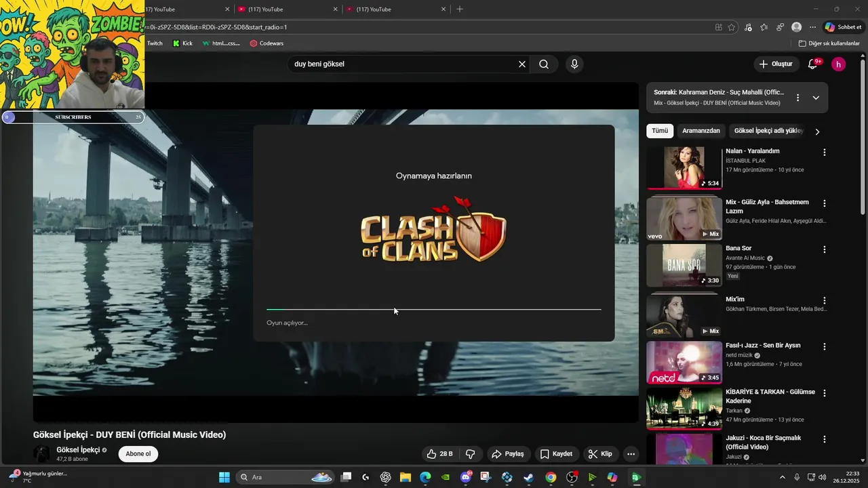Save the video using Kaydet
868x488 pixels.
tap(556, 453)
